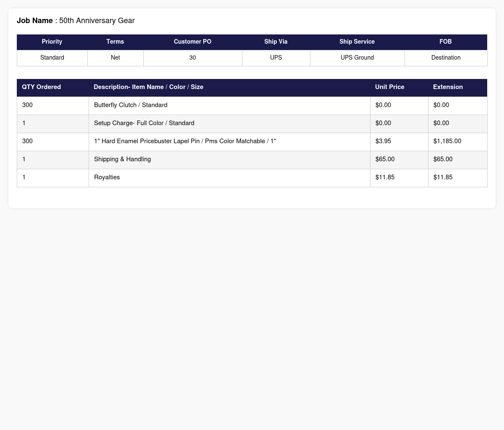Click the Job Name label
This screenshot has height=430, width=504.
click(35, 21)
